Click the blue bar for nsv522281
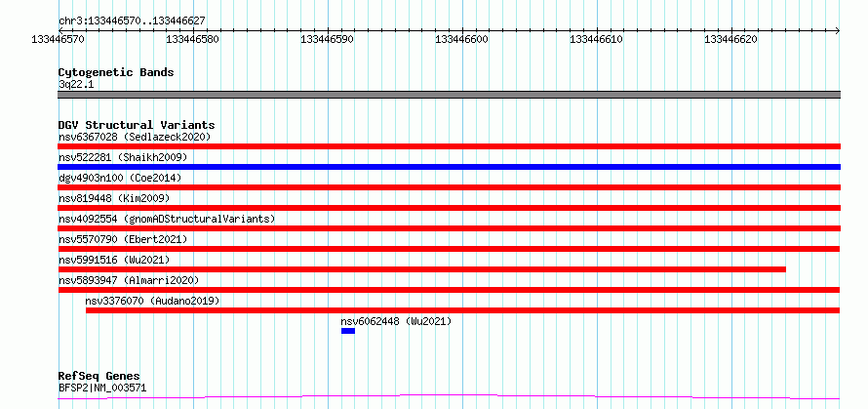The width and height of the screenshot is (868, 409). point(449,167)
